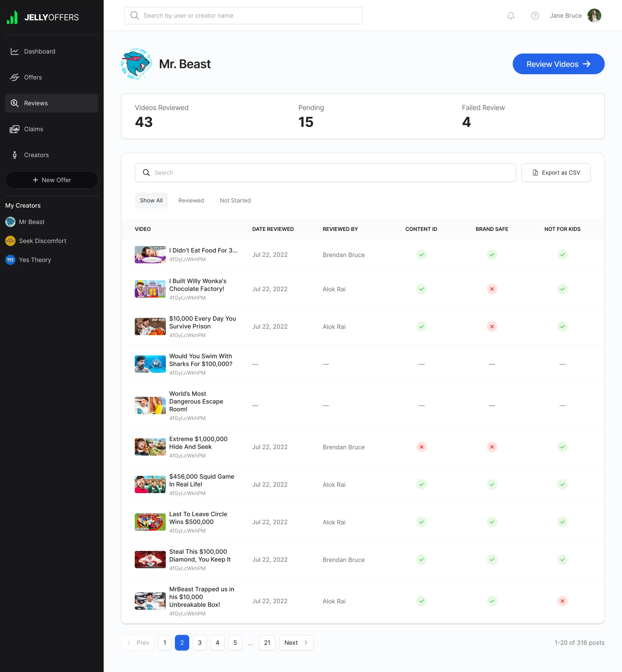Open the Claims section

[52, 129]
